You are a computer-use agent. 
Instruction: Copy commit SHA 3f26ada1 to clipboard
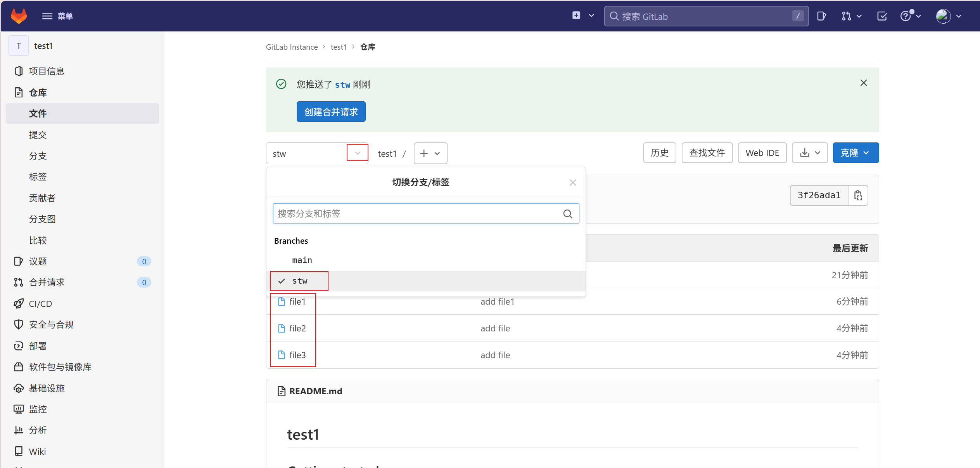pyautogui.click(x=858, y=195)
